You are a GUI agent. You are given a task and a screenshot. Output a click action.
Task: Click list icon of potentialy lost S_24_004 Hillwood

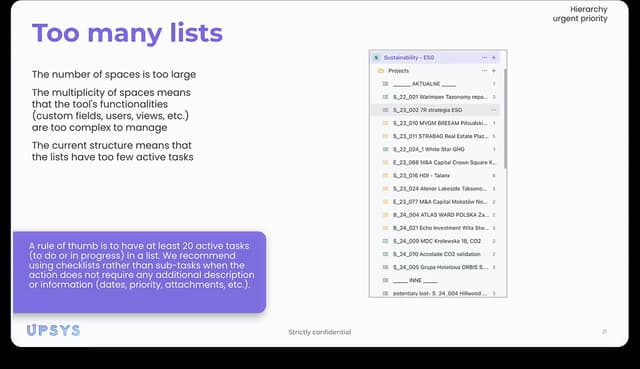click(385, 293)
